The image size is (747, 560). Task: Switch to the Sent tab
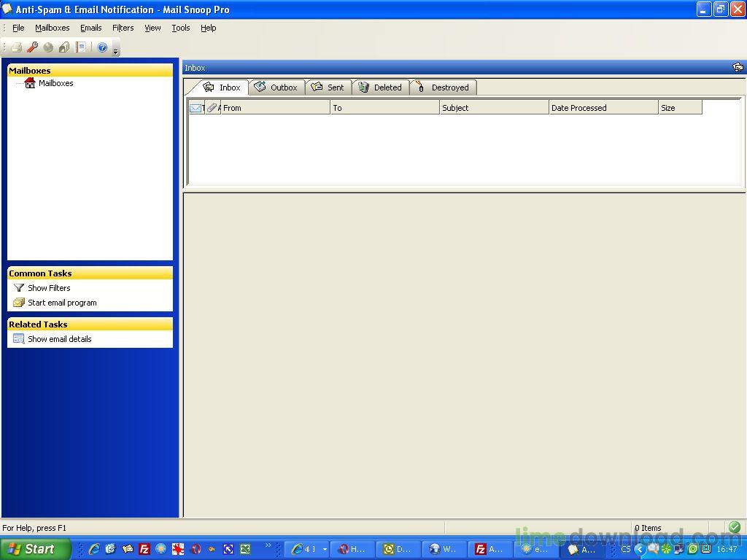pyautogui.click(x=328, y=87)
